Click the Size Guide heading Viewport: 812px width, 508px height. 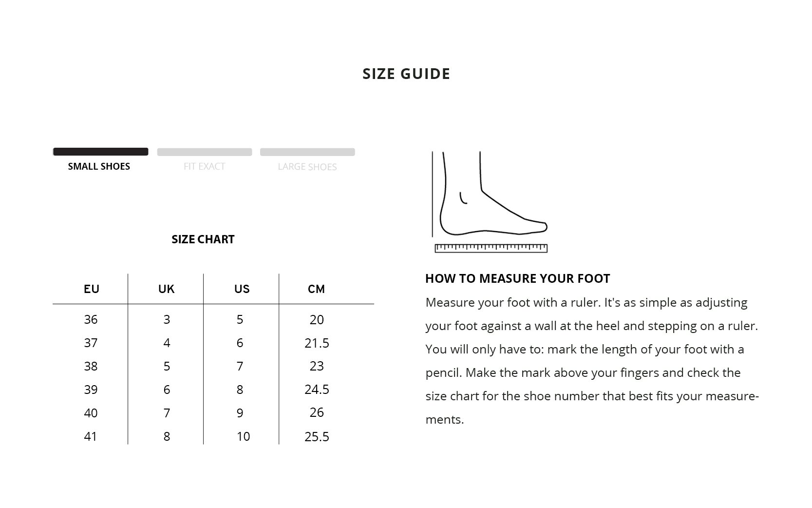click(406, 74)
